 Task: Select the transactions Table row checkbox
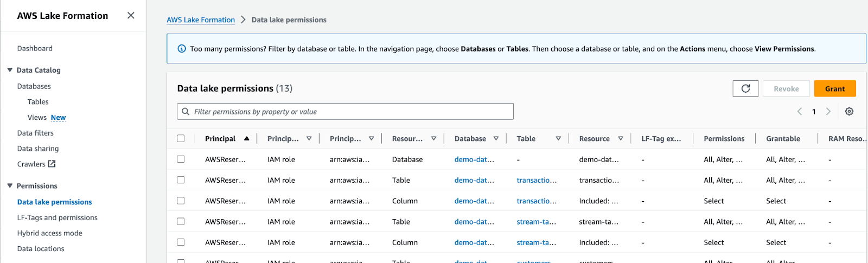pos(181,180)
